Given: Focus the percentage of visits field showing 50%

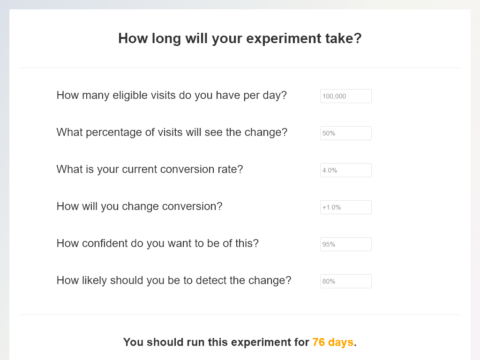Looking at the screenshot, I should pyautogui.click(x=346, y=133).
